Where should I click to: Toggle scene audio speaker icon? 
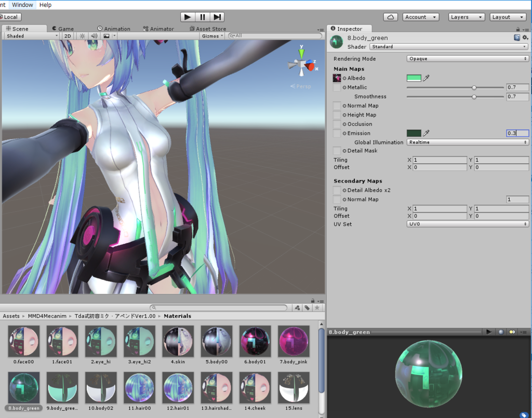(94, 36)
